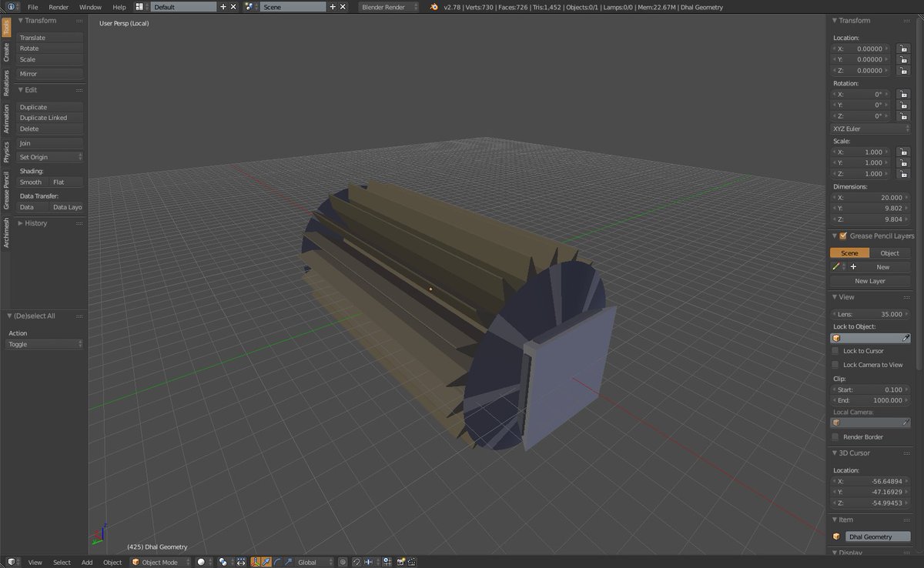Switch to the Create tab
This screenshot has width=924, height=568.
pyautogui.click(x=6, y=52)
